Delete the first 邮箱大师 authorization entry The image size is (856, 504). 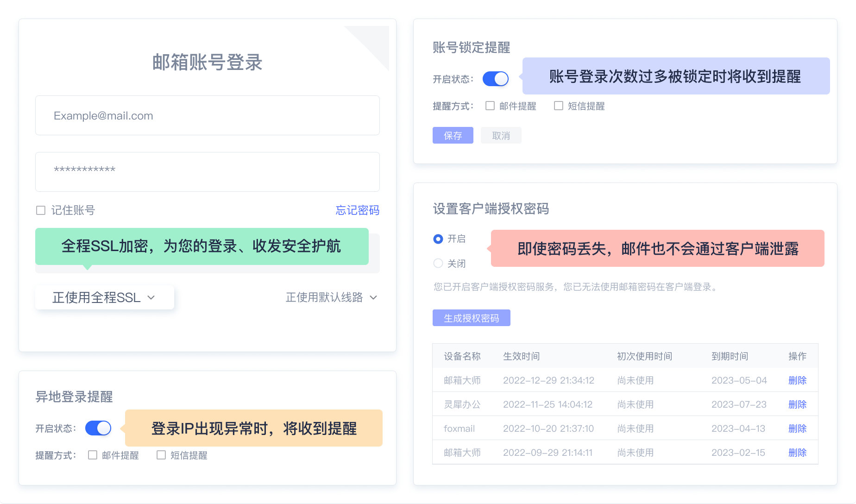tap(797, 380)
